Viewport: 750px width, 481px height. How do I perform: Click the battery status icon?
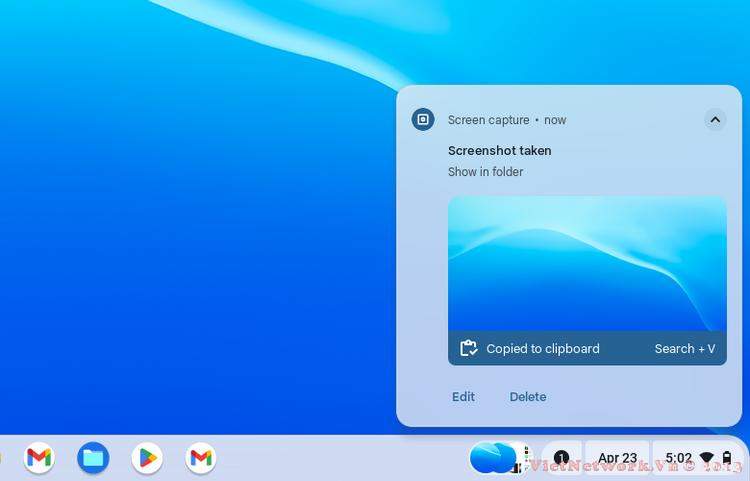click(727, 458)
